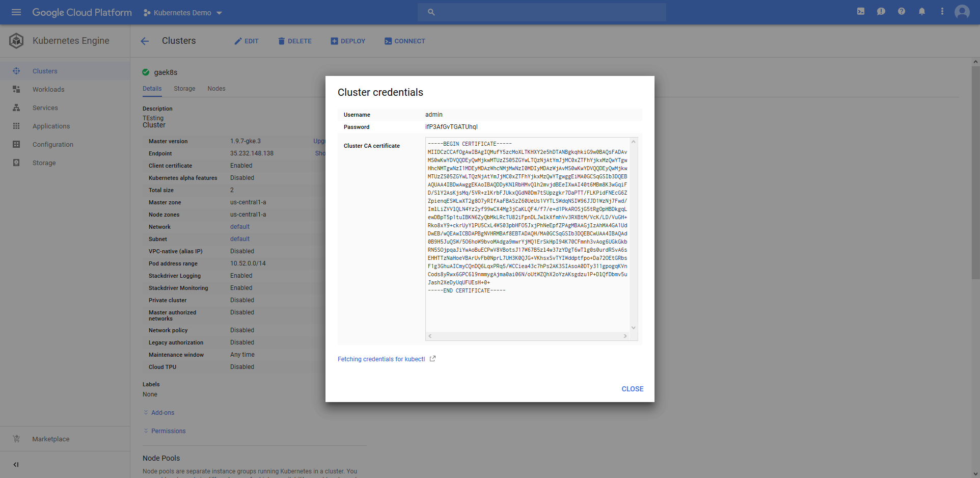Image resolution: width=980 pixels, height=478 pixels.
Task: Click the certificate horizontal scrollbar
Action: pos(527,336)
